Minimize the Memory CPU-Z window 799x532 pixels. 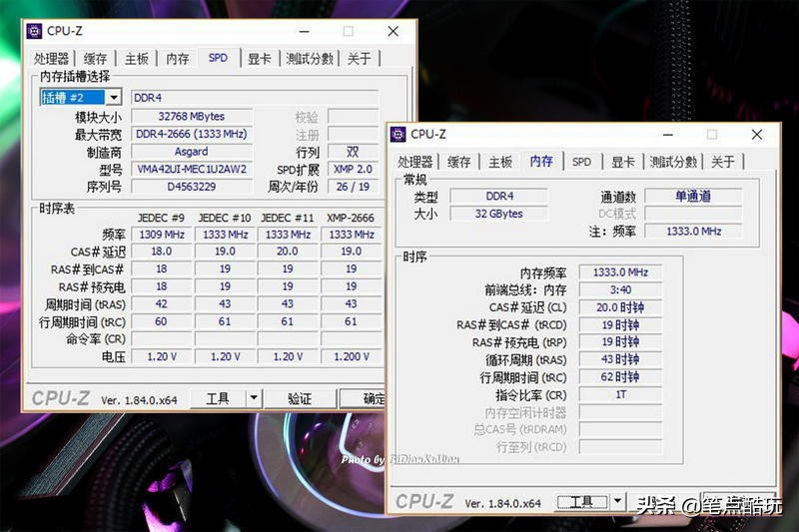pos(668,135)
